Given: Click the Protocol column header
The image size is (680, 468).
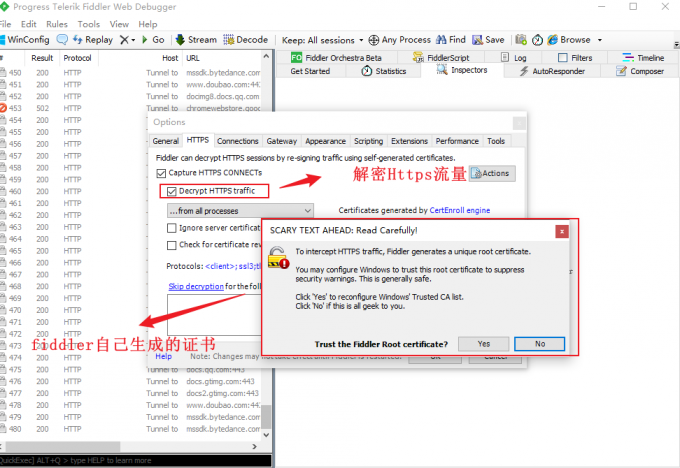Looking at the screenshot, I should (x=77, y=58).
